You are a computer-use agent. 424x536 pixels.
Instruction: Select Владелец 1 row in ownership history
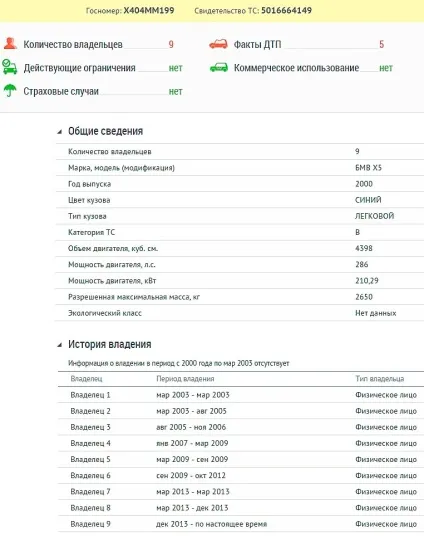click(x=241, y=395)
